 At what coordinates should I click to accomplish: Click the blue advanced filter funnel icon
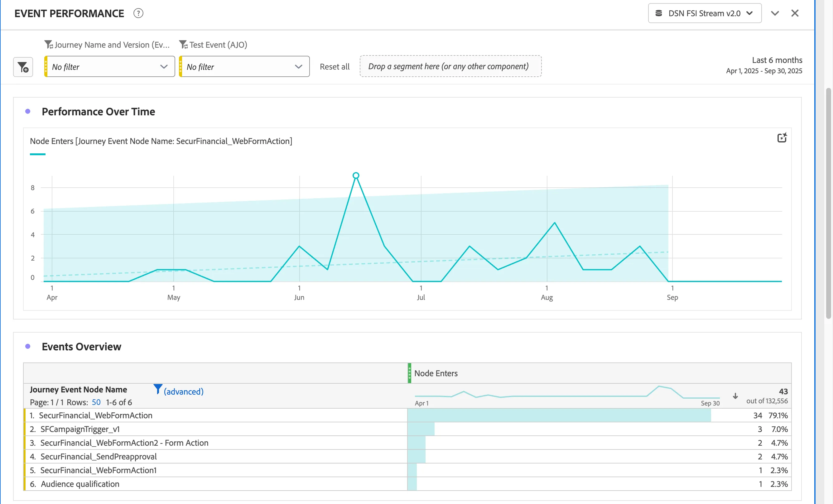157,389
